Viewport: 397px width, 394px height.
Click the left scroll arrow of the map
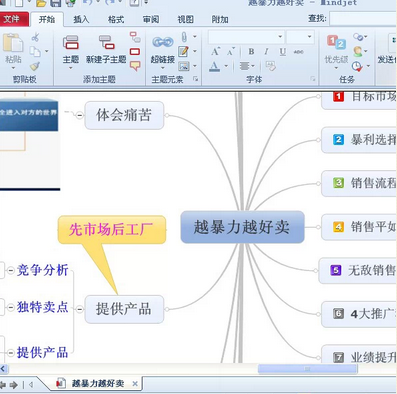(x=3, y=369)
